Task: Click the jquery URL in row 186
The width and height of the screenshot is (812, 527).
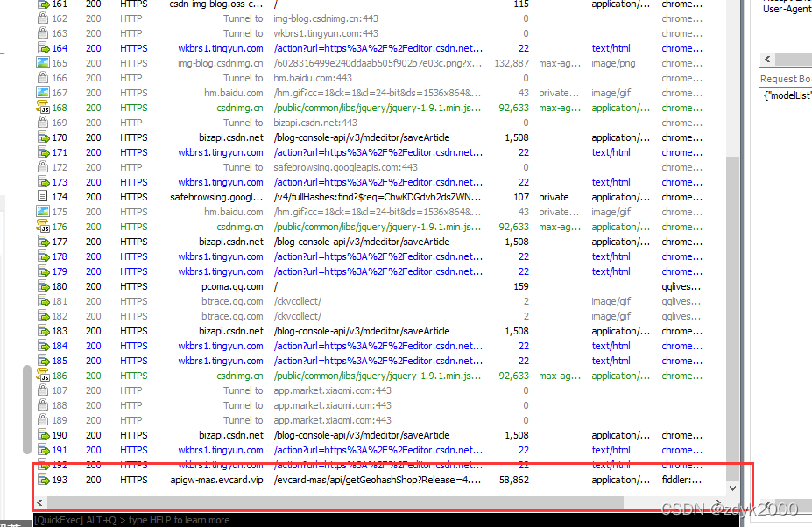Action: click(378, 376)
